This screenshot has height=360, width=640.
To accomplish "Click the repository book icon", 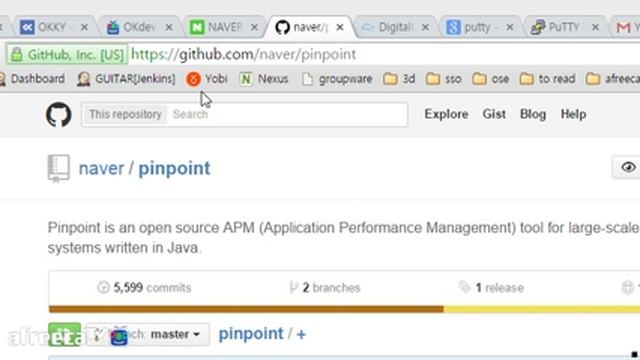I will [x=58, y=168].
